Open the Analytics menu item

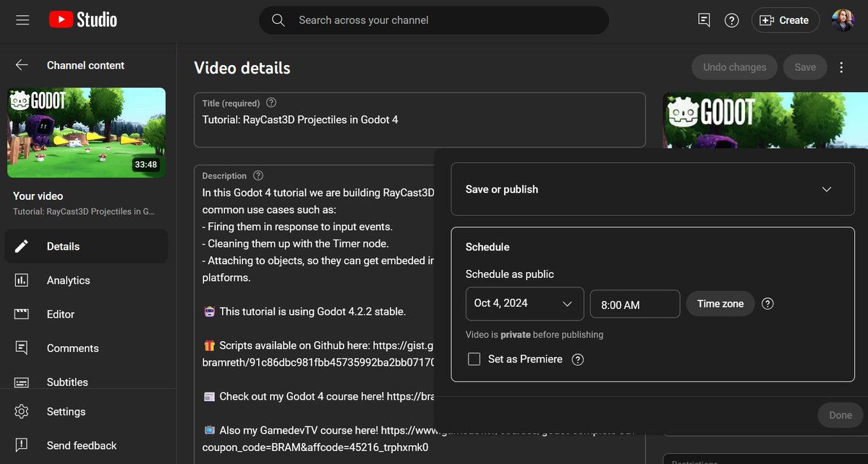pos(86,280)
